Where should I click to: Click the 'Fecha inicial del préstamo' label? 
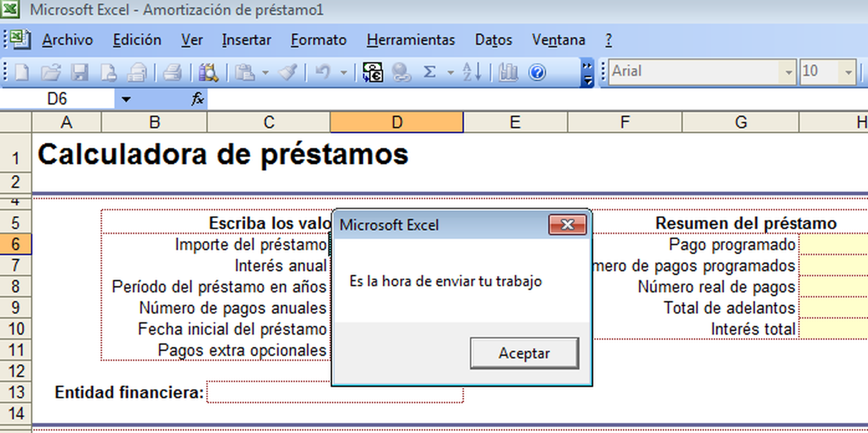click(232, 329)
